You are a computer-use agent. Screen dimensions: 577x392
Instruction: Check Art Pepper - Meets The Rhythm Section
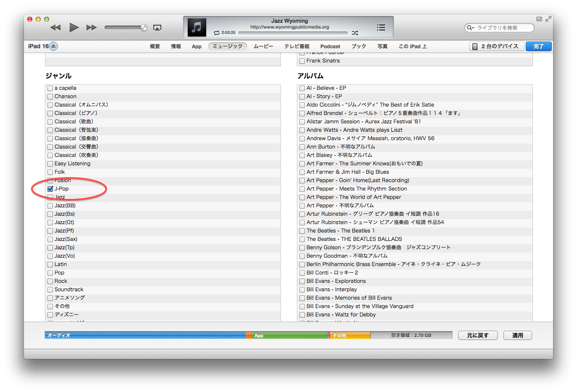click(302, 189)
